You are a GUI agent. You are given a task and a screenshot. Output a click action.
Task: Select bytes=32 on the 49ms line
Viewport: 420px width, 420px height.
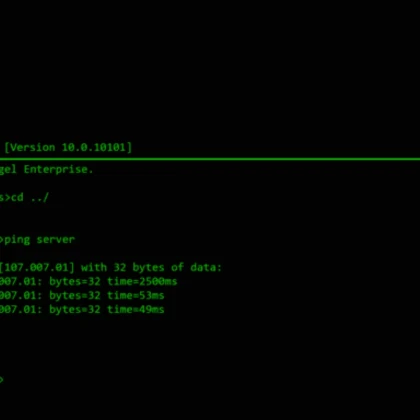click(x=75, y=310)
